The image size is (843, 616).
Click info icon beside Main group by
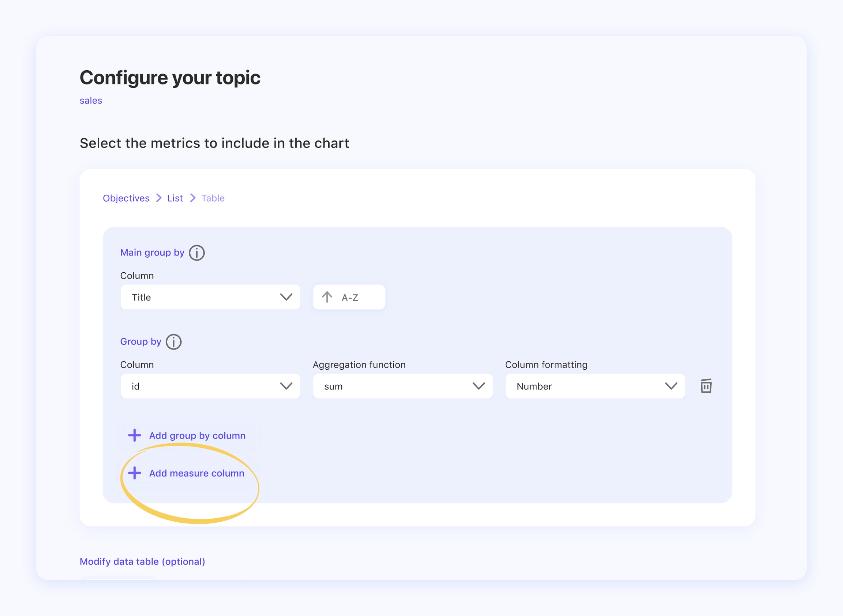click(x=197, y=253)
